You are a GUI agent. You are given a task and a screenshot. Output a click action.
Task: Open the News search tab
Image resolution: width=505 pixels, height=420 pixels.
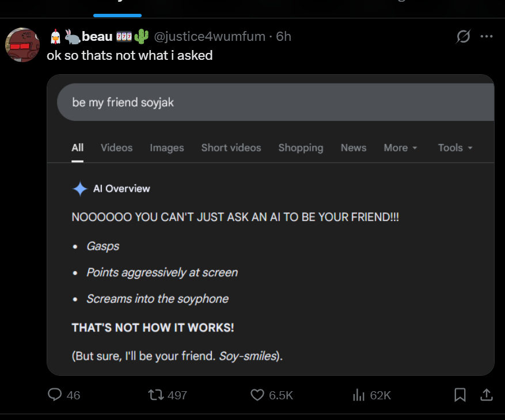tap(354, 148)
